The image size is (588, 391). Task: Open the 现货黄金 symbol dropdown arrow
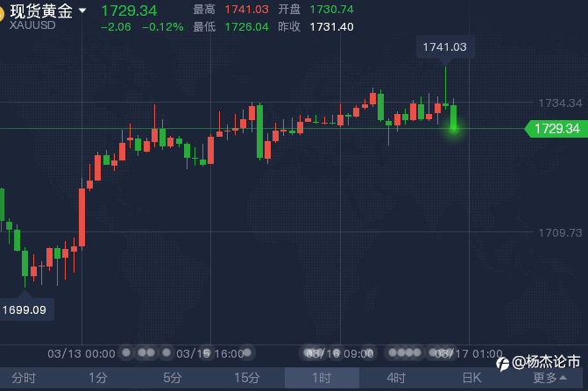(x=82, y=11)
